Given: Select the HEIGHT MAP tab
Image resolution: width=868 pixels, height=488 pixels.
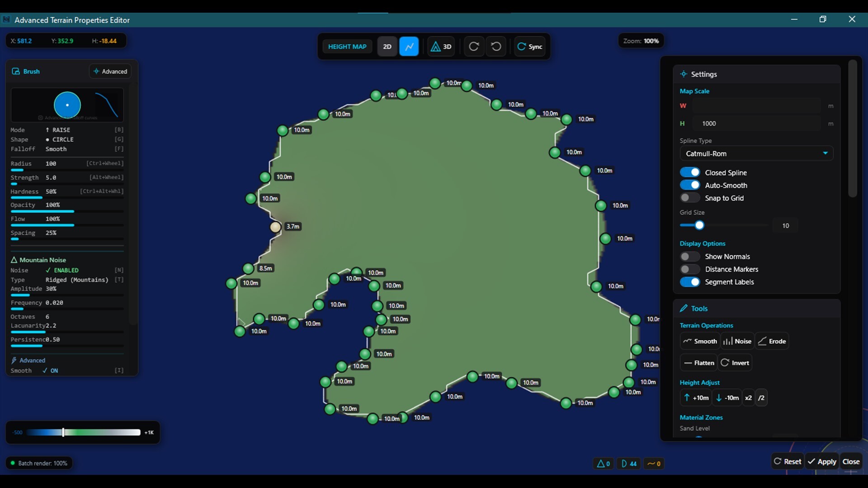Looking at the screenshot, I should tap(347, 47).
